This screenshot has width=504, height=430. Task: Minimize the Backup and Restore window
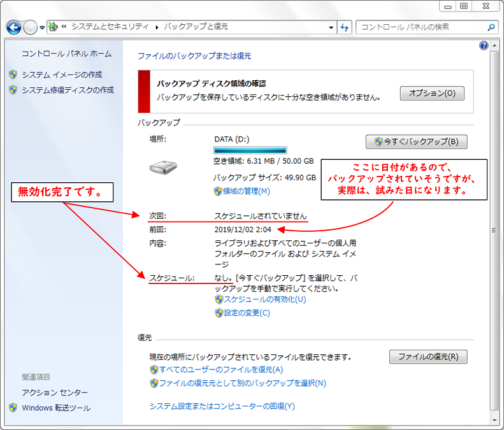click(x=448, y=6)
